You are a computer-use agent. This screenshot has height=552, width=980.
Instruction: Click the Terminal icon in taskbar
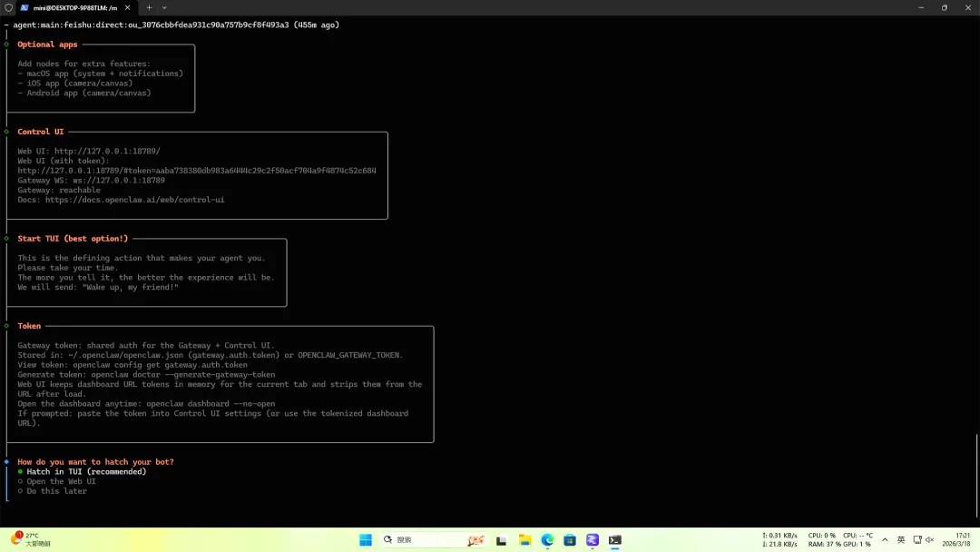click(x=615, y=540)
